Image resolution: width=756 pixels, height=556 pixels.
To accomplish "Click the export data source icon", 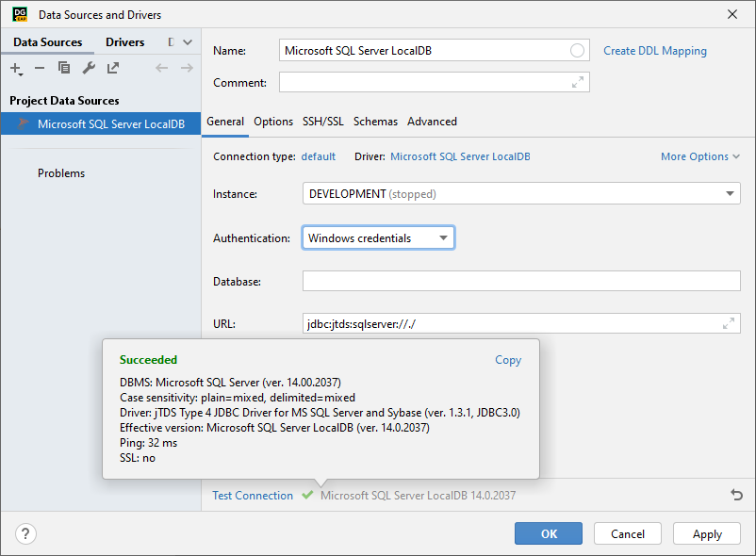I will point(112,68).
